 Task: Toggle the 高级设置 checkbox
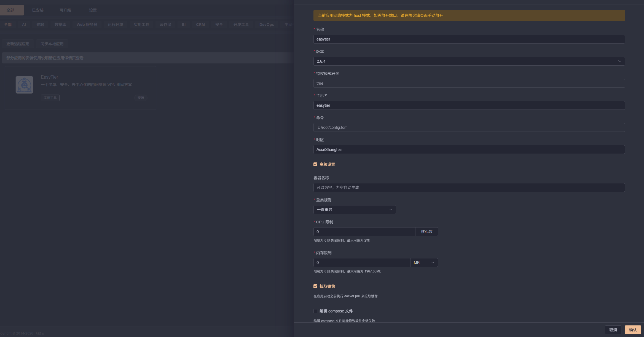coord(315,164)
